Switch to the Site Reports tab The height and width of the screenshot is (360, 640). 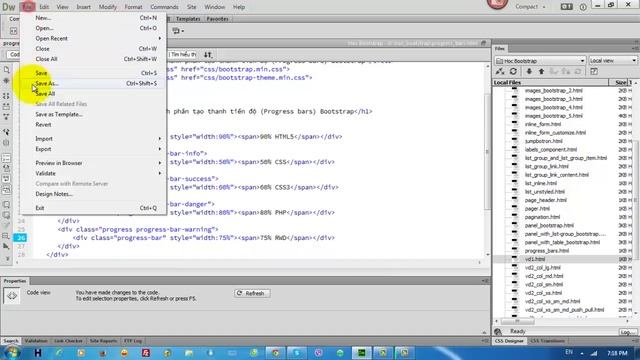tap(103, 341)
